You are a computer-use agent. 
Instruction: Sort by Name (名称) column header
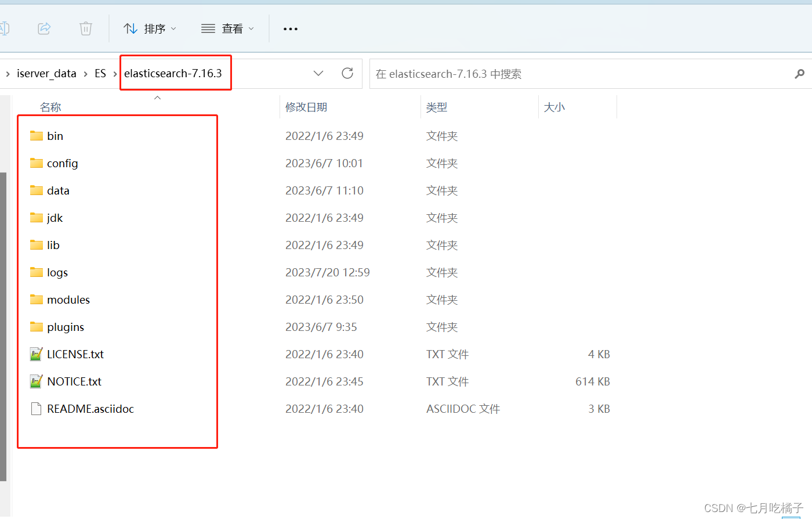click(50, 107)
